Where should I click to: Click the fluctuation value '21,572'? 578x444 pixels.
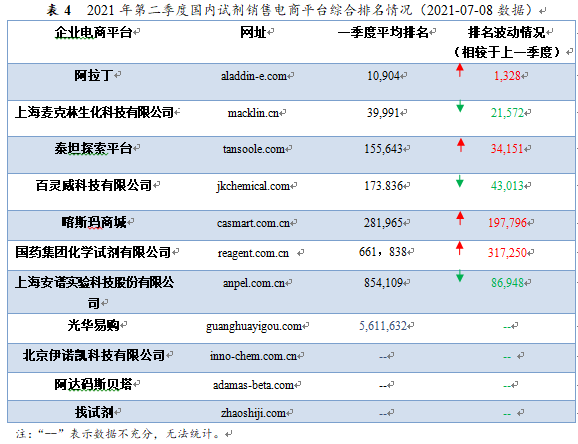tap(507, 112)
